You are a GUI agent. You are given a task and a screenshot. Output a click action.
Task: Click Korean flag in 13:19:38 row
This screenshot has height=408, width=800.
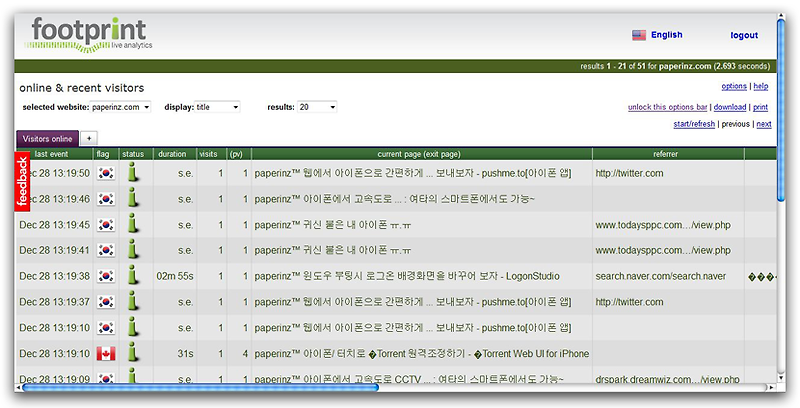(x=106, y=276)
